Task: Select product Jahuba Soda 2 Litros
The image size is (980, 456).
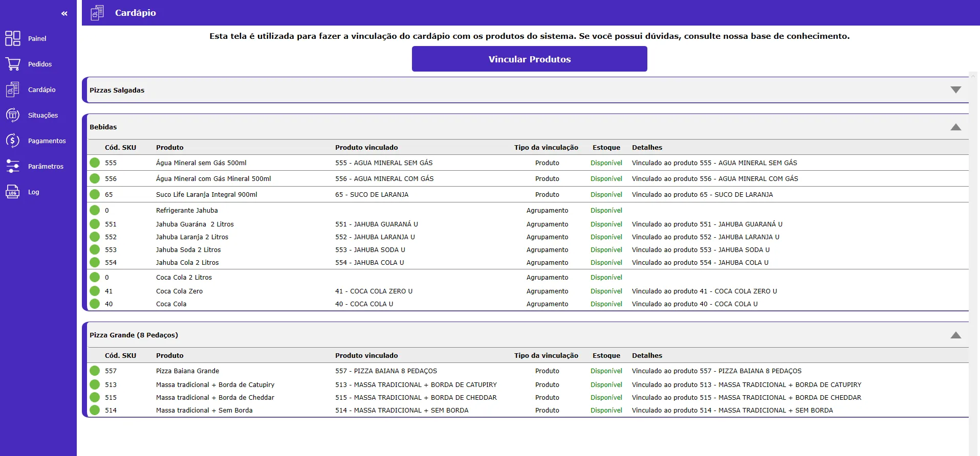Action: pos(188,249)
